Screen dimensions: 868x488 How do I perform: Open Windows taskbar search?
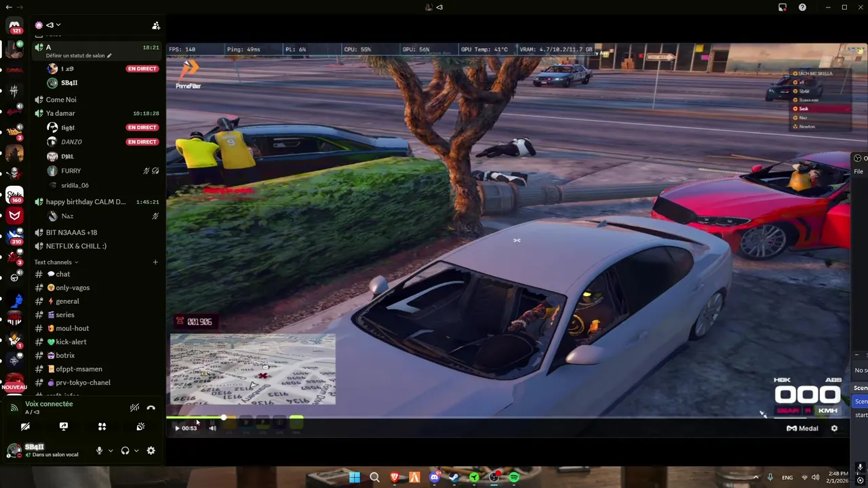[x=374, y=477]
